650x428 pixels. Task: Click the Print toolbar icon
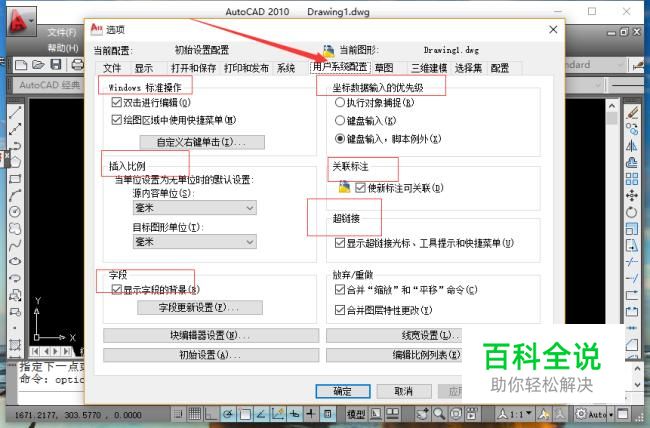[77, 64]
